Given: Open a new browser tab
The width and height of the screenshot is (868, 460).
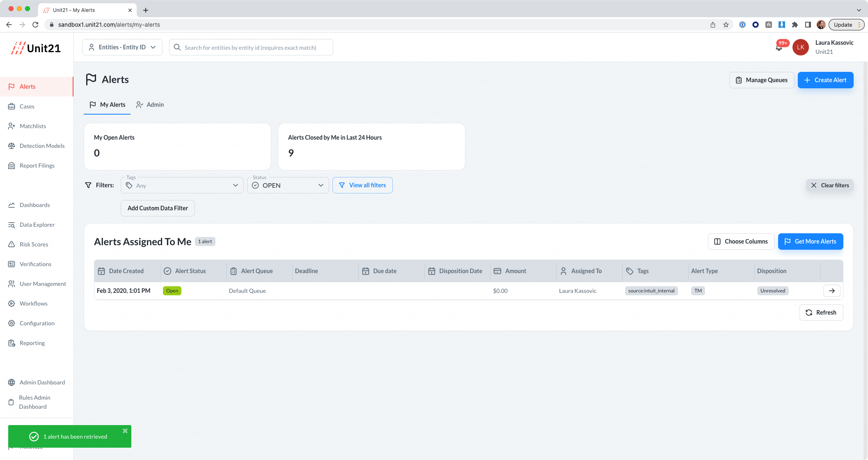Looking at the screenshot, I should (x=146, y=10).
